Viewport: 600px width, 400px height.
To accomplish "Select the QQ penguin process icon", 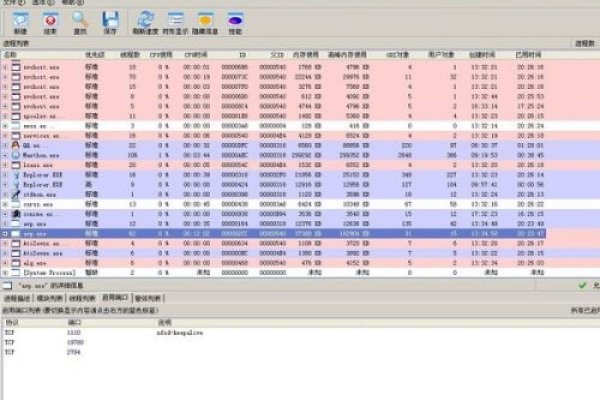I will point(14,145).
